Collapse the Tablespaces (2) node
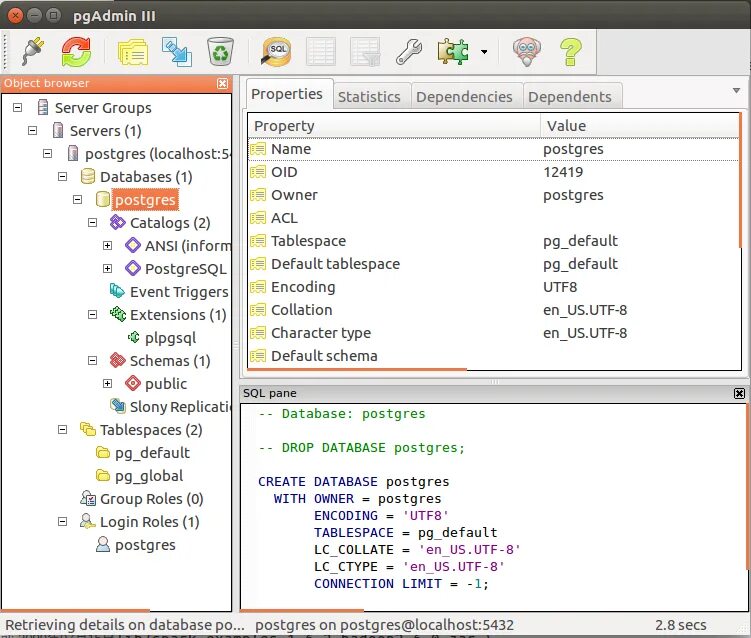Image resolution: width=751 pixels, height=638 pixels. click(x=63, y=429)
